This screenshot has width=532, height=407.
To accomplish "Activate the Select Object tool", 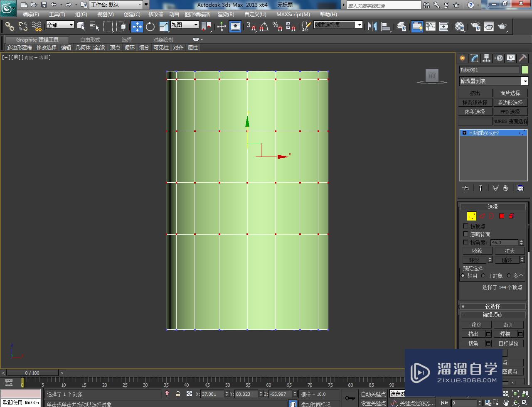I will [81, 26].
